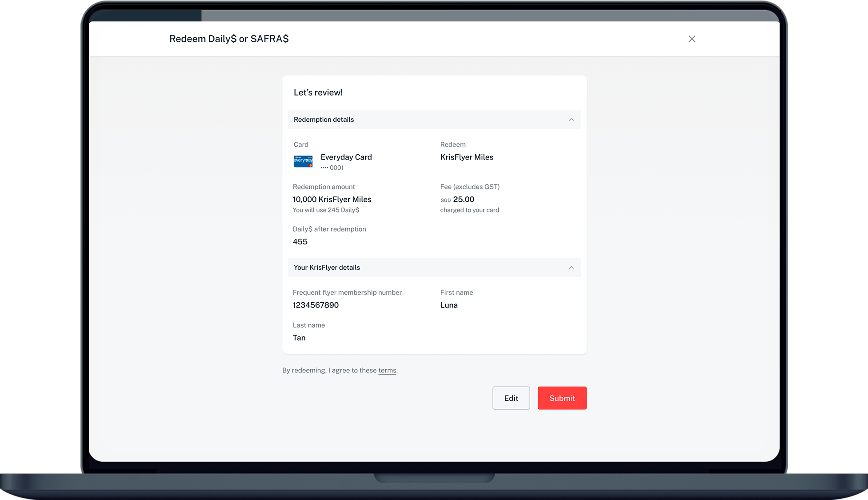Collapse Your KrisFlyer details chevron
868x500 pixels.
(571, 268)
